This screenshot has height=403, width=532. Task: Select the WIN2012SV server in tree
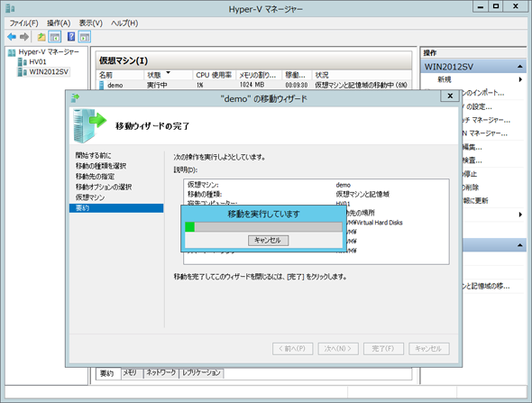(x=49, y=71)
